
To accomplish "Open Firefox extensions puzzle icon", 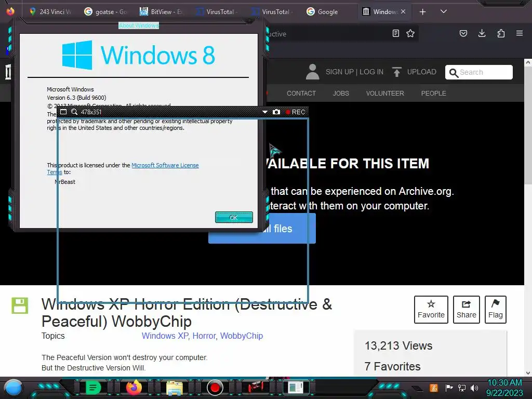I will (501, 33).
